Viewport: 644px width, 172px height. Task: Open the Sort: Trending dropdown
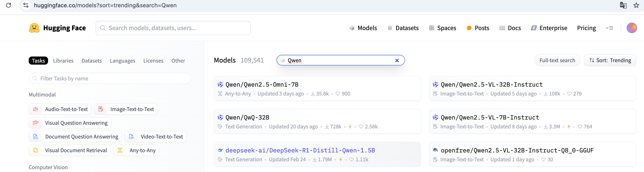(610, 60)
